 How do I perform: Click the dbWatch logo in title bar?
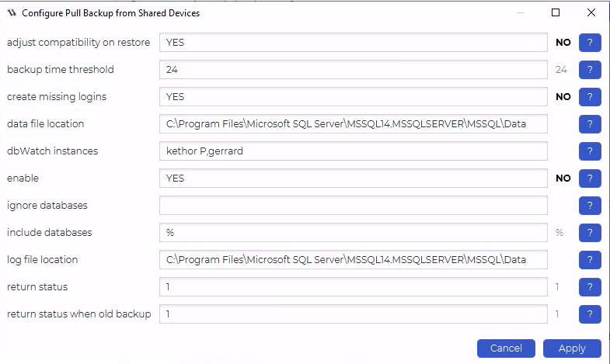pyautogui.click(x=12, y=13)
